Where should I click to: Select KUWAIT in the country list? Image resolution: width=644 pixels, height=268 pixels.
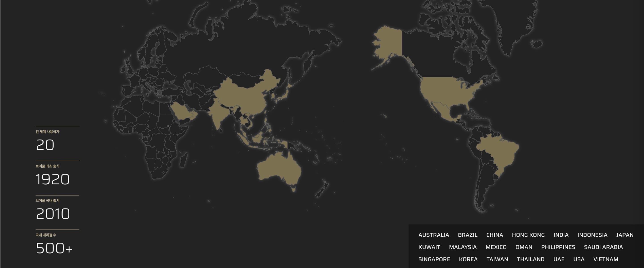tap(429, 247)
